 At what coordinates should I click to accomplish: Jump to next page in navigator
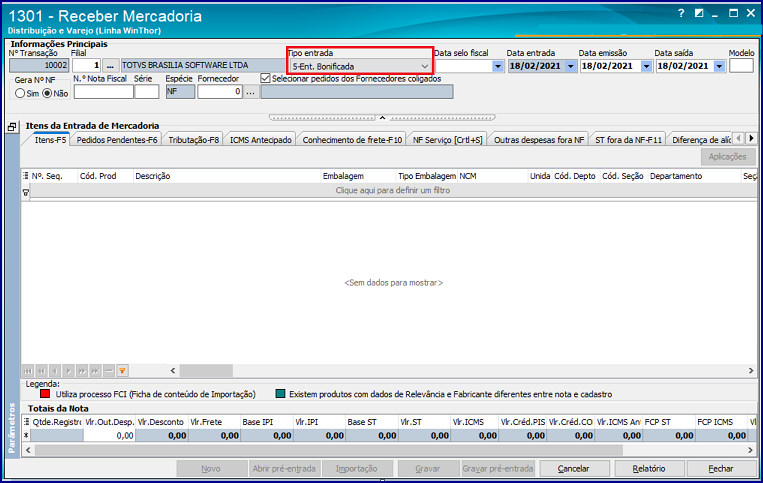pos(82,371)
